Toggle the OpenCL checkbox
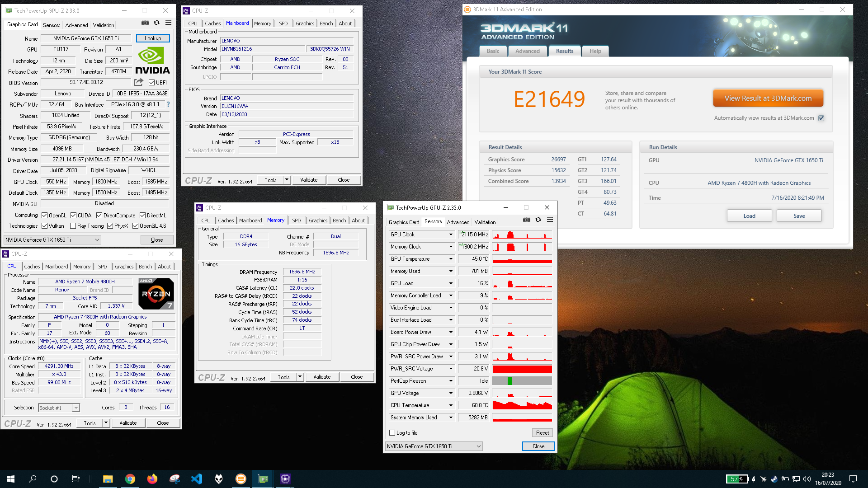The height and width of the screenshot is (488, 868). pyautogui.click(x=45, y=216)
